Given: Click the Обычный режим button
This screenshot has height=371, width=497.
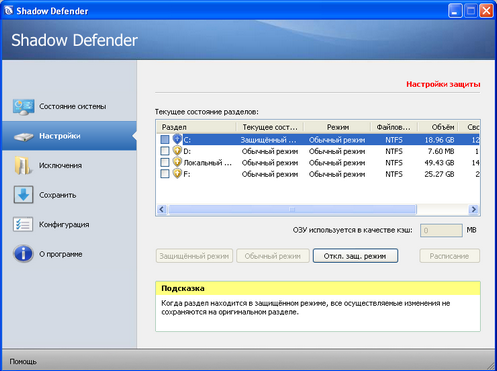Looking at the screenshot, I should (273, 256).
